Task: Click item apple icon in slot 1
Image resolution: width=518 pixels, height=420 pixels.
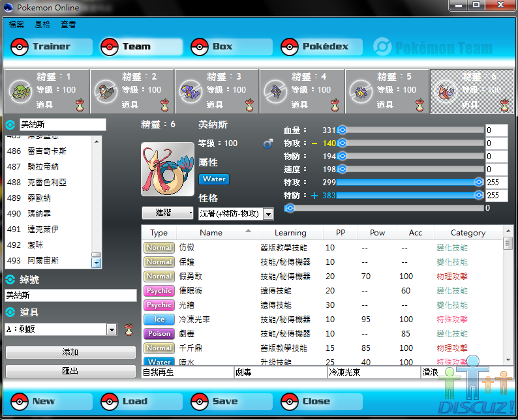Action: (x=80, y=105)
